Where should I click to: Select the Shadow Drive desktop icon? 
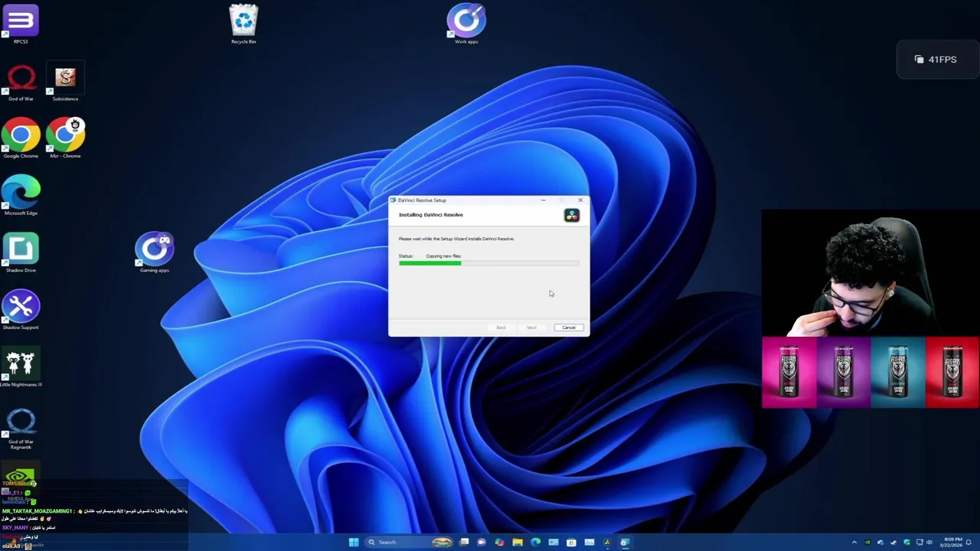(x=21, y=253)
